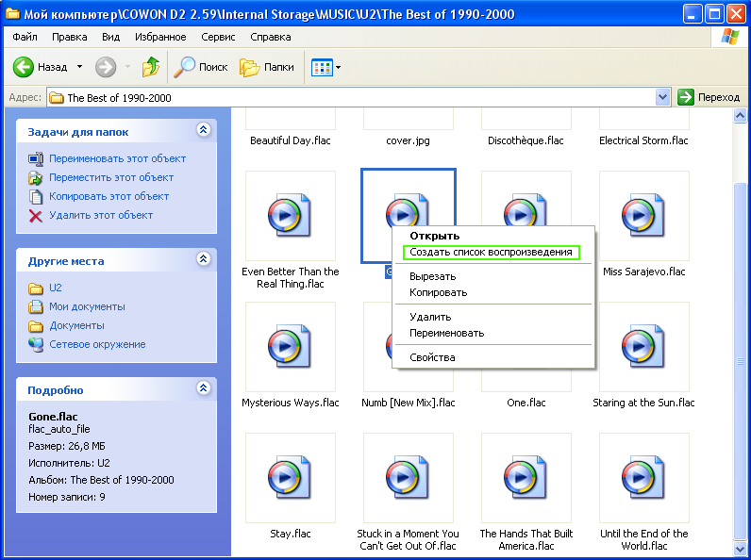Click the copy task icon in sidebar

[36, 197]
